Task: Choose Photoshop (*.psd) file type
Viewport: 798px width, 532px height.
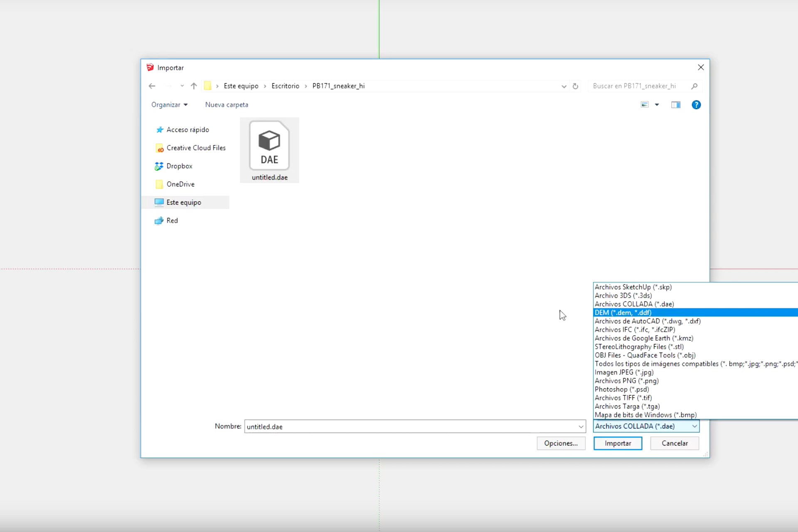Action: click(696, 389)
